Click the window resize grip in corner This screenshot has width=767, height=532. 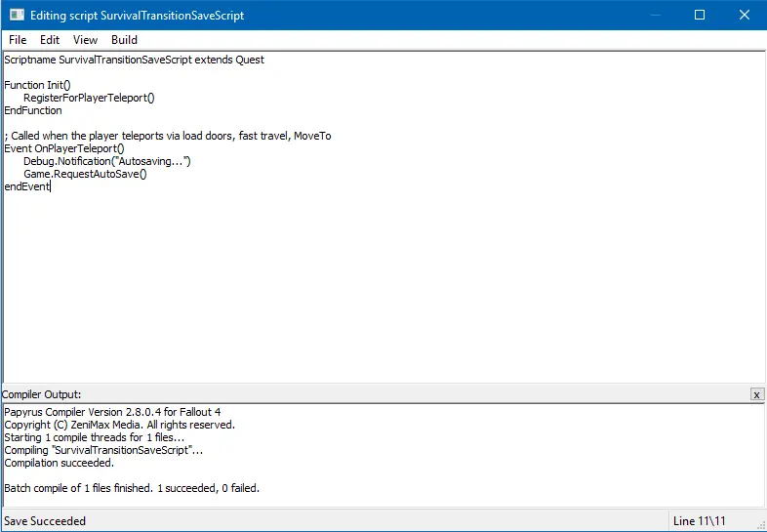(759, 524)
